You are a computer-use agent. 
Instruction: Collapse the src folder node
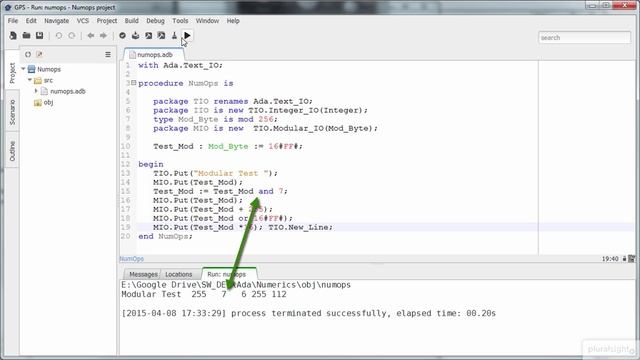click(x=30, y=80)
